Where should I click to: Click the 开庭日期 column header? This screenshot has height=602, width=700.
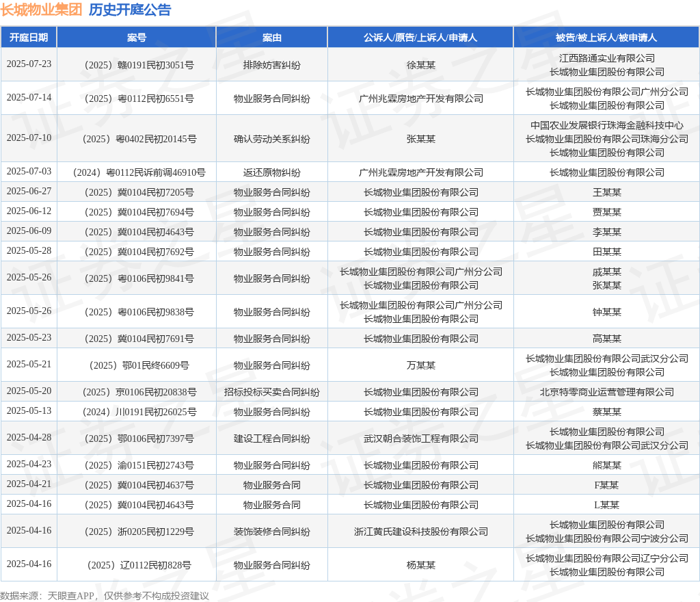click(29, 38)
